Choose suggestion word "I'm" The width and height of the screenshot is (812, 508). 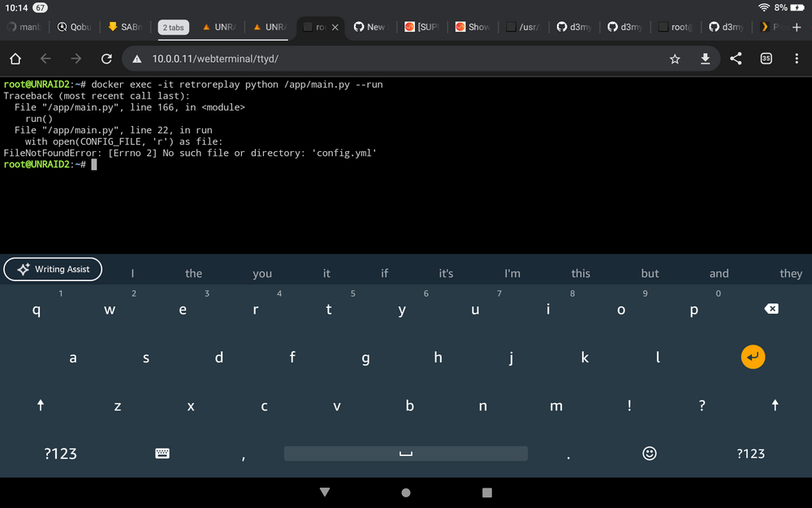point(512,273)
